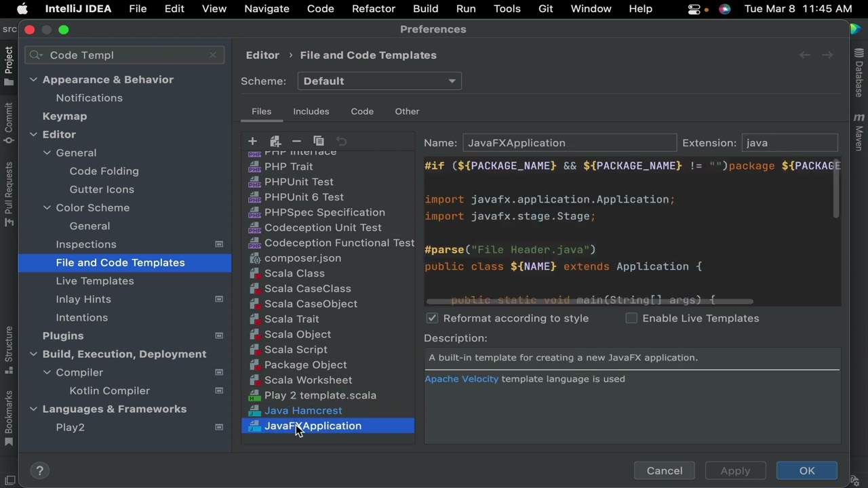The image size is (868, 488).
Task: Click the template Name input field
Action: [570, 143]
